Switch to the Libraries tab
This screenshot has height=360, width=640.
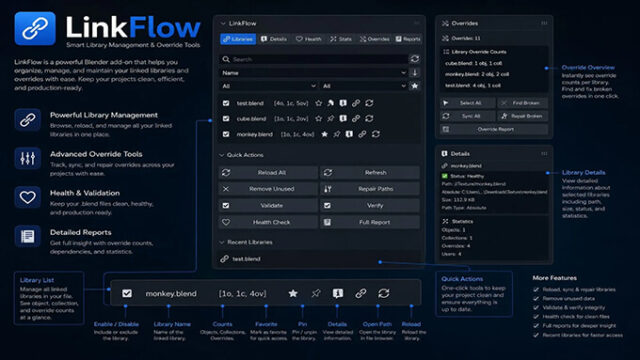pos(238,39)
